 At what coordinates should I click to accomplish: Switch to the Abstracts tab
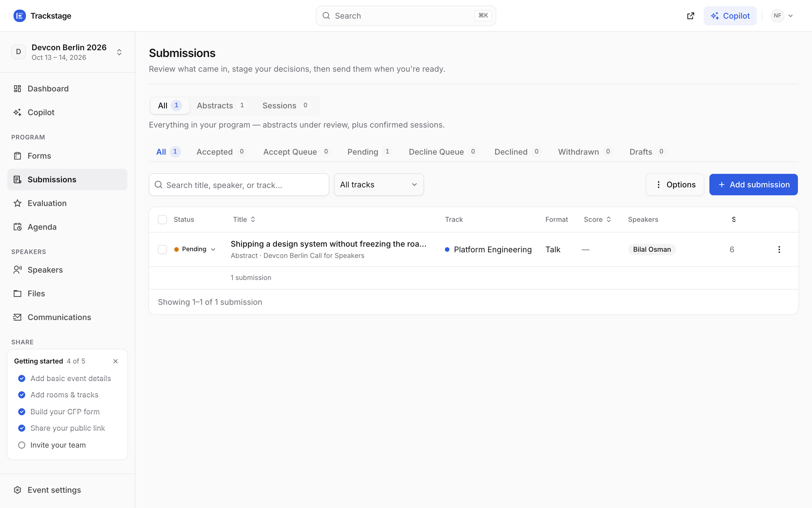(x=222, y=106)
